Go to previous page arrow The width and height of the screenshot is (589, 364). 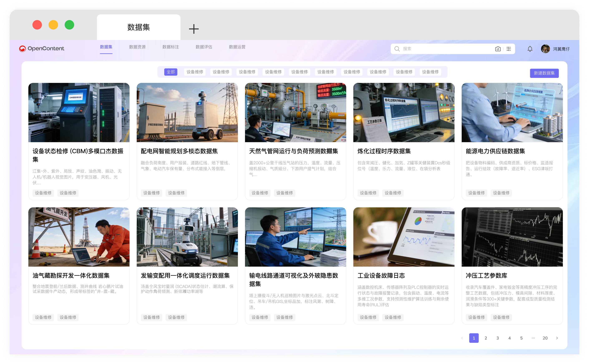(x=462, y=338)
